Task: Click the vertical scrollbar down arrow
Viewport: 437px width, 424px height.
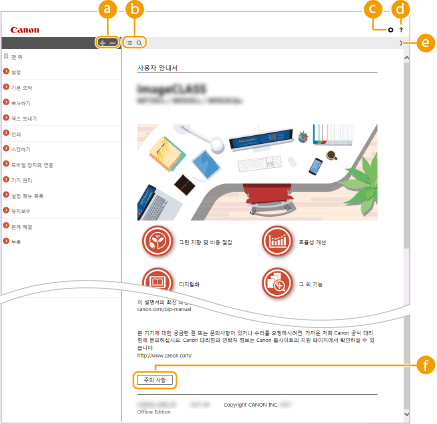Action: [407, 414]
